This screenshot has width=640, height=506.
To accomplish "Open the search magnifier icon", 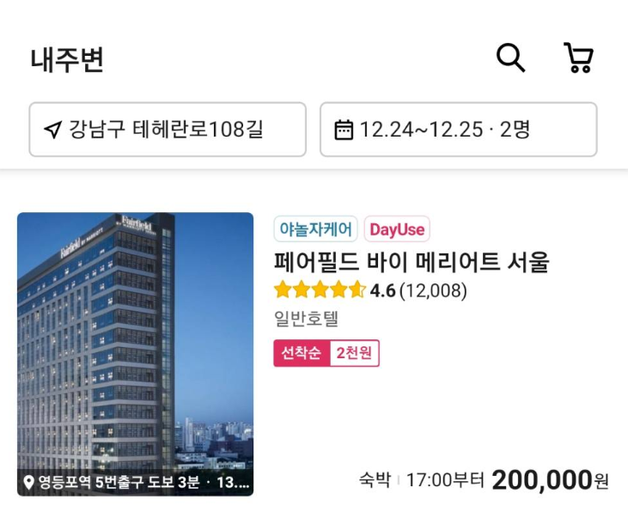I will 510,58.
